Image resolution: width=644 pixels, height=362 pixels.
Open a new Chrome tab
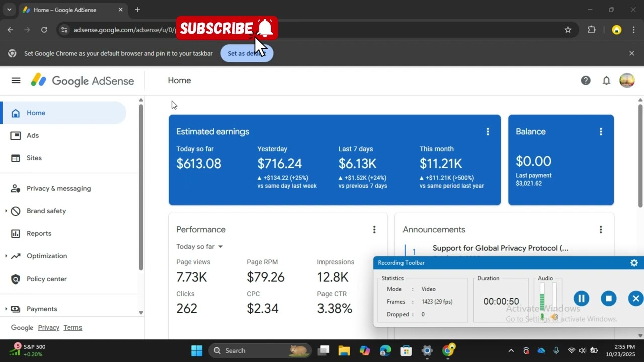point(137,10)
